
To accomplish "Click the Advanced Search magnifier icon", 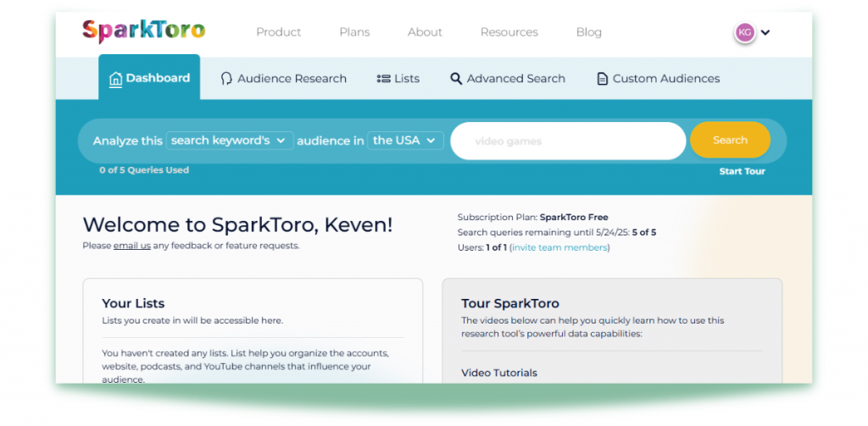I will [455, 79].
